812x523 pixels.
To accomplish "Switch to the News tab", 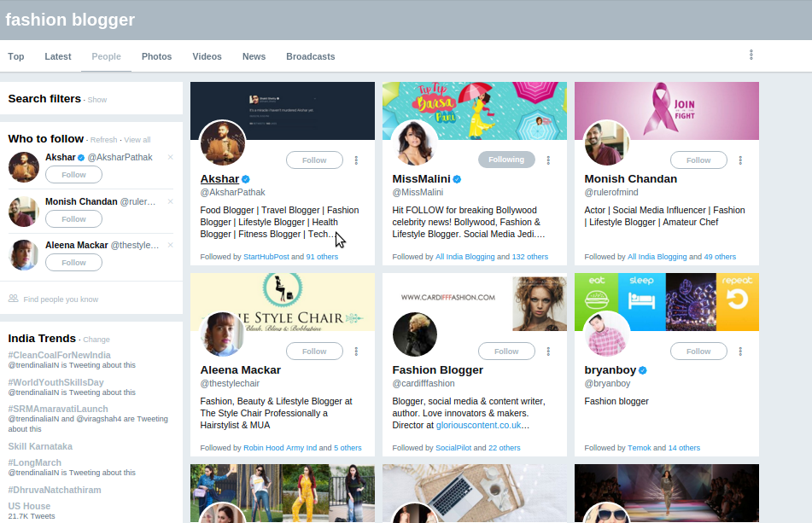I will (254, 56).
